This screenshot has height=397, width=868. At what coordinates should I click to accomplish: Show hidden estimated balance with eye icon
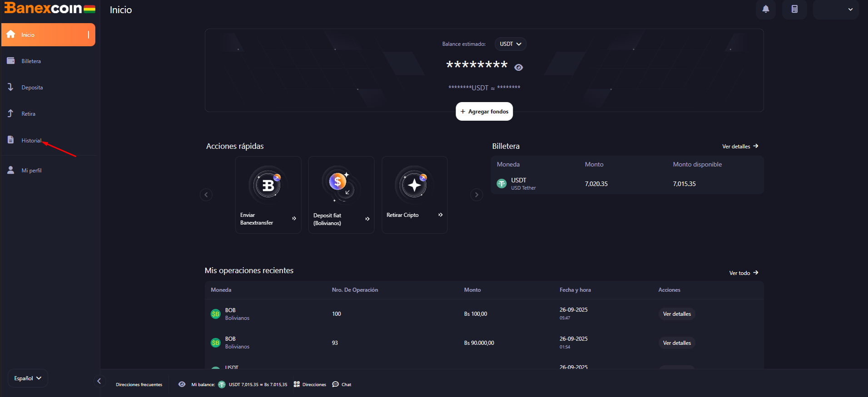point(518,67)
